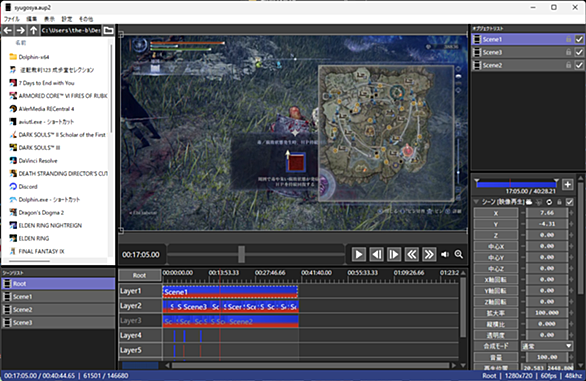
Task: Increase the Y value with plus stepper
Action: [x=571, y=224]
